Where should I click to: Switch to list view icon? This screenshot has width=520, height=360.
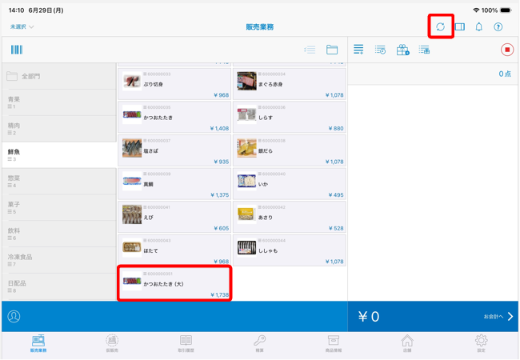click(310, 50)
